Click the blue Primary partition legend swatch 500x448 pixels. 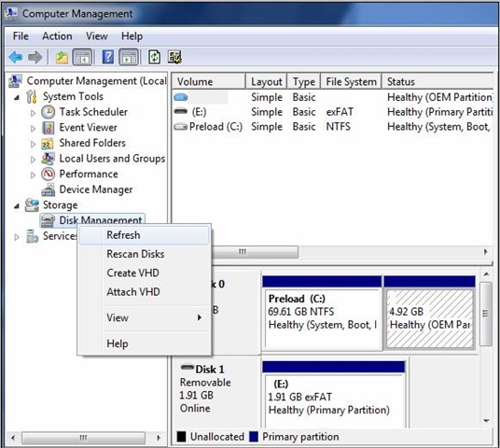coord(254,437)
